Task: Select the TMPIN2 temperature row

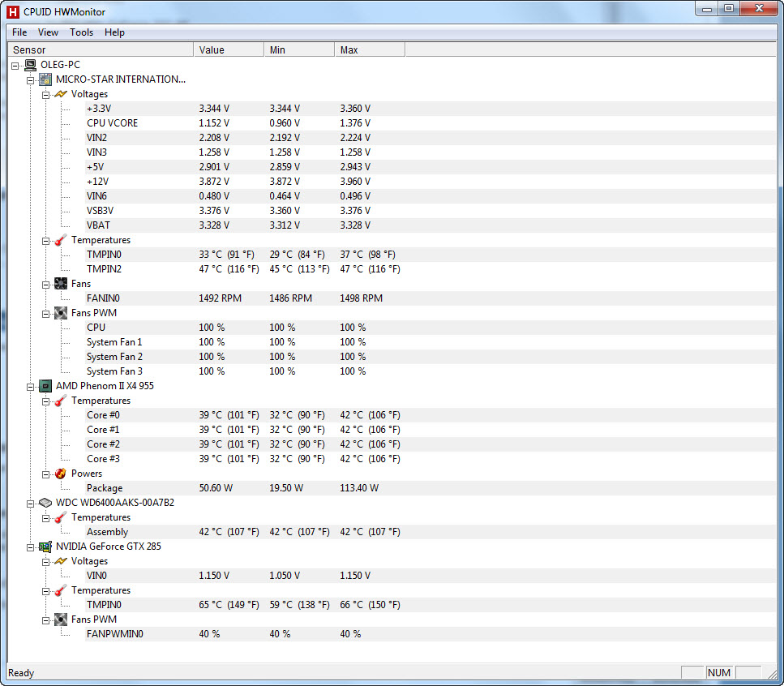Action: click(x=431, y=269)
